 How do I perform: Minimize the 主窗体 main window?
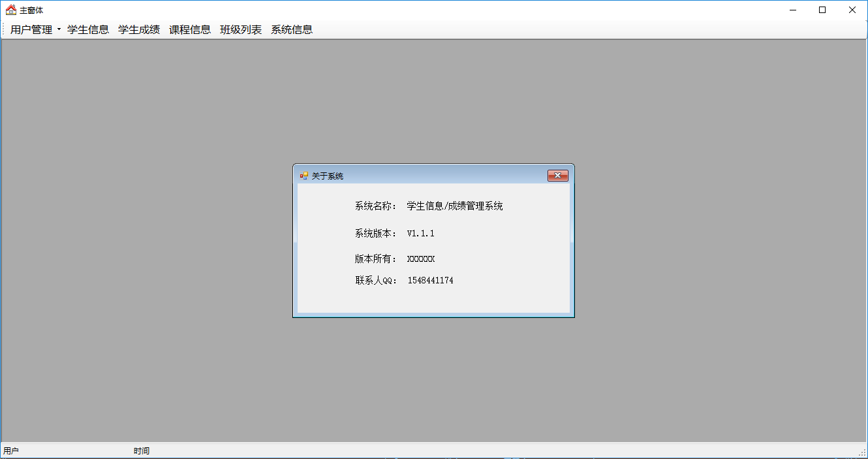[x=793, y=10]
